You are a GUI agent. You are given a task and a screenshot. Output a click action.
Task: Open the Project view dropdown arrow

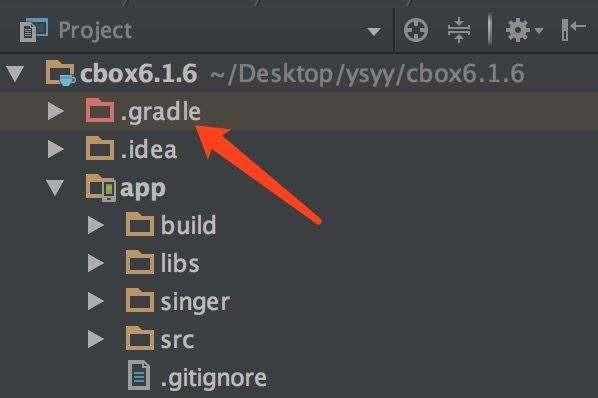click(x=374, y=31)
